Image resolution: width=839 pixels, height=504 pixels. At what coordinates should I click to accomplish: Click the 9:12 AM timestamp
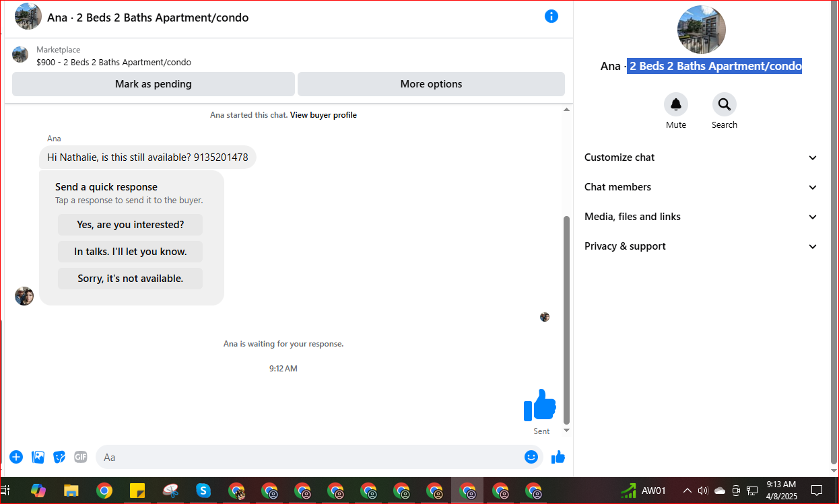(283, 369)
